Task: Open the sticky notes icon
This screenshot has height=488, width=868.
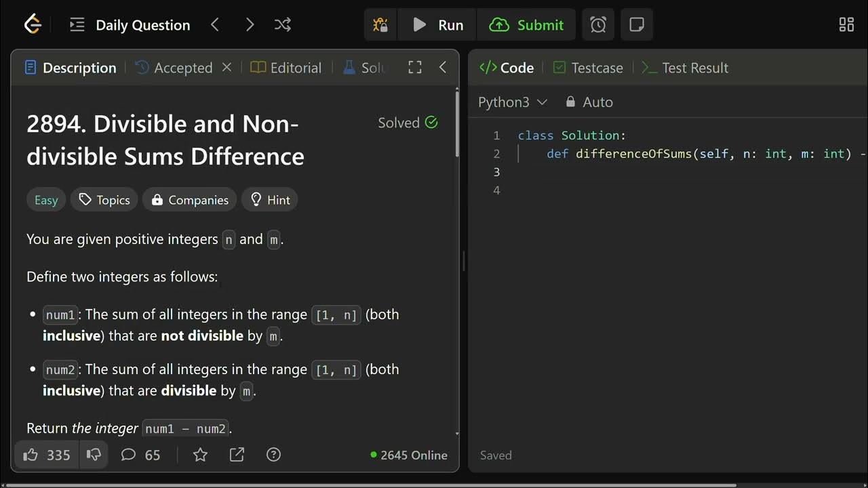Action: 636,25
